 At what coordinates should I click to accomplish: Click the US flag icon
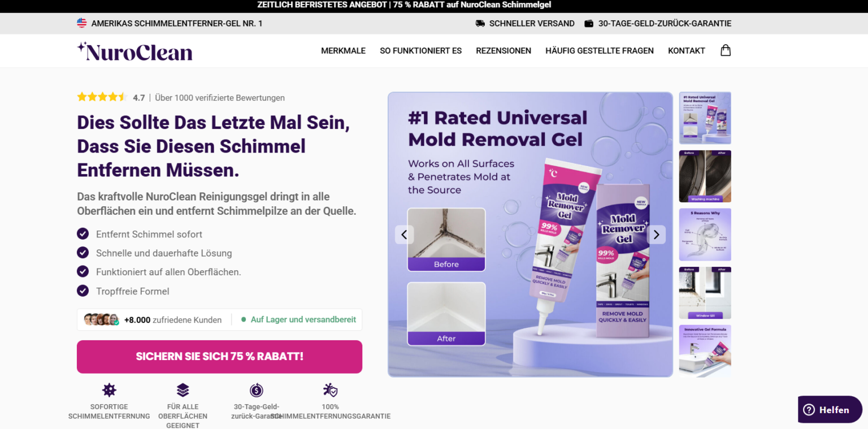pyautogui.click(x=82, y=23)
